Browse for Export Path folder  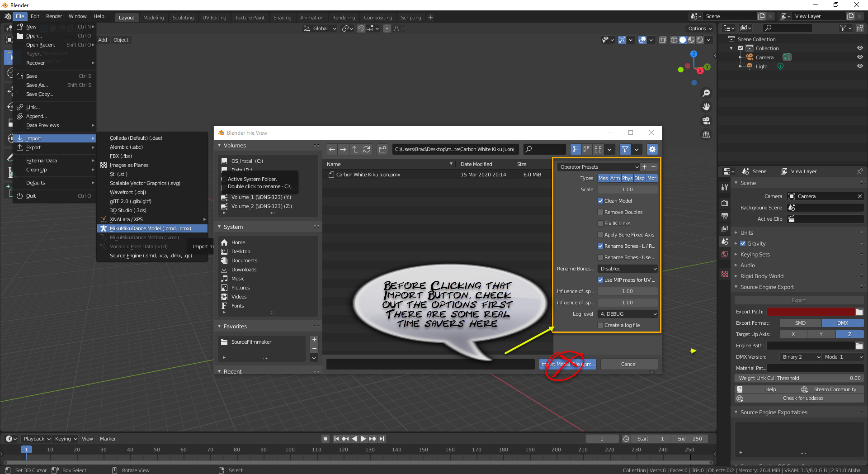[859, 312]
